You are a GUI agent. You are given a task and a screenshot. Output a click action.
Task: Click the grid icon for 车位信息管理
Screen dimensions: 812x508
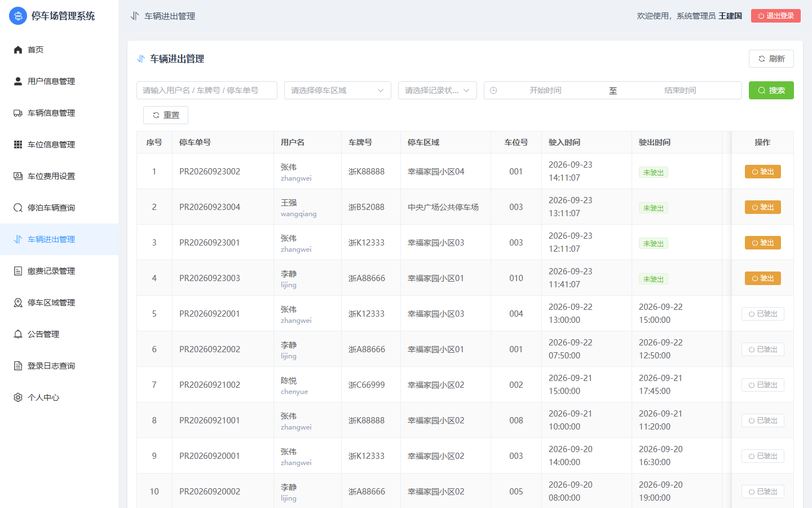[x=18, y=144]
